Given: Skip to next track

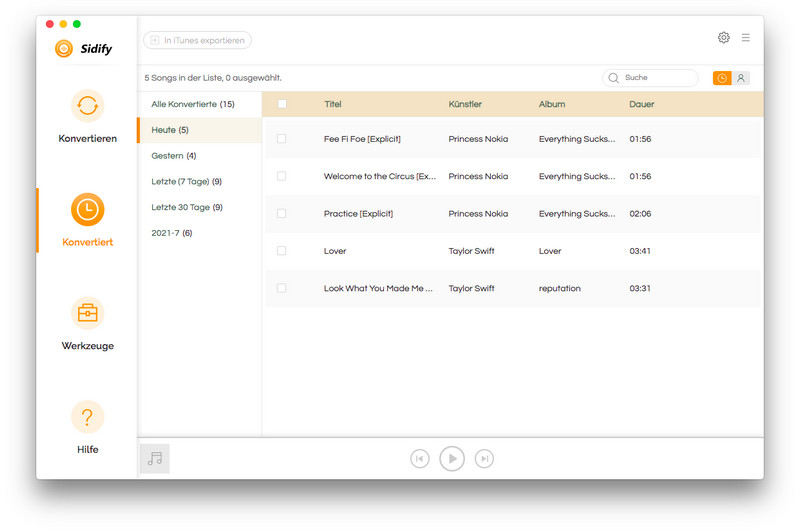Looking at the screenshot, I should point(484,459).
